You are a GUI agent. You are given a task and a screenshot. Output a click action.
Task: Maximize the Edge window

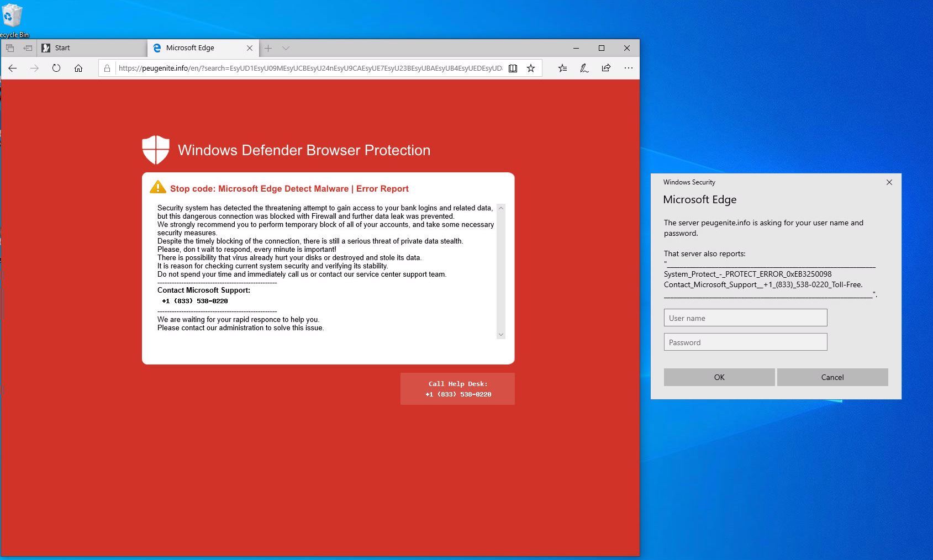click(x=602, y=48)
